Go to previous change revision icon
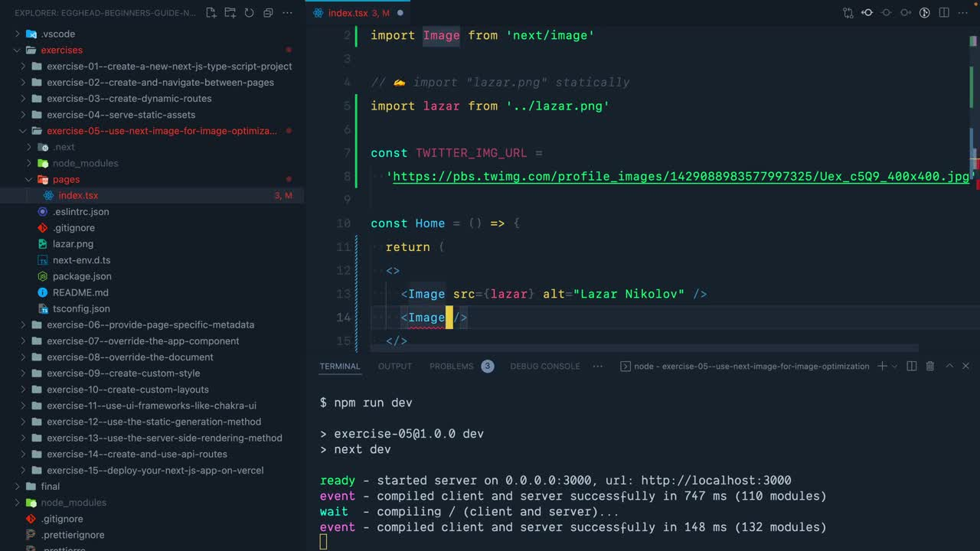980x551 pixels. click(x=867, y=13)
